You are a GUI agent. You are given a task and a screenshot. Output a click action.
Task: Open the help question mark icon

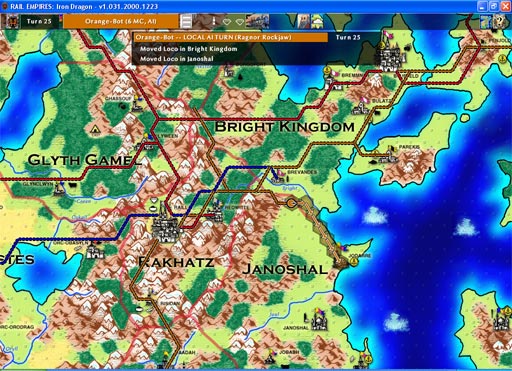500,22
